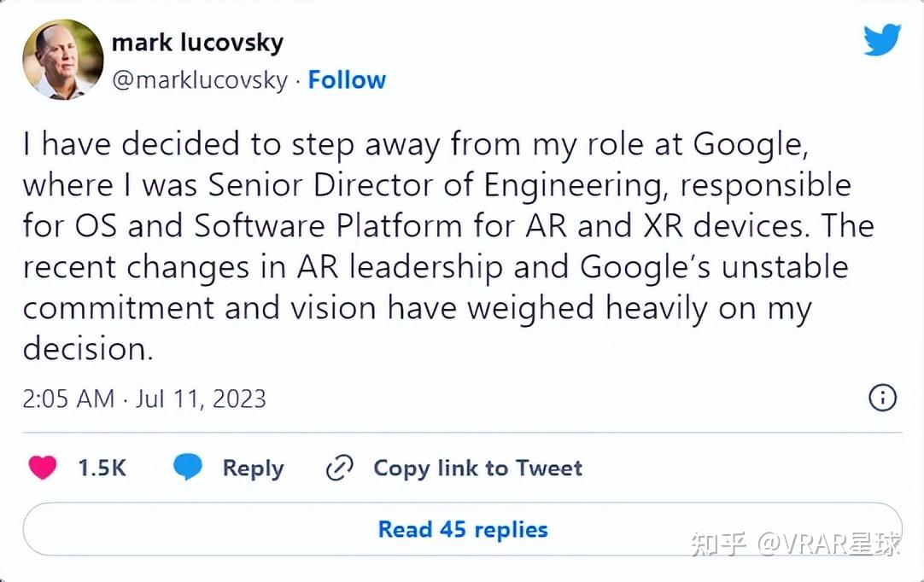Click Mark Lucovsky's profile avatar

[61, 61]
